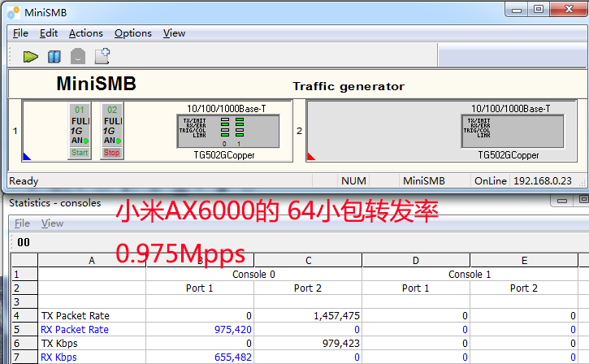Screen dimensions: 589x364
Task: Click NUM indicator in status bar
Action: click(353, 181)
